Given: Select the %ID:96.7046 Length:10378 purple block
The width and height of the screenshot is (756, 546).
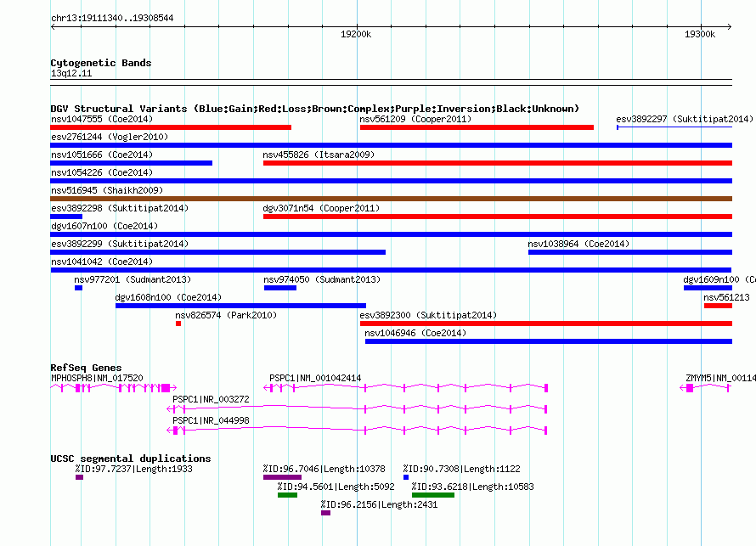Looking at the screenshot, I should point(282,477).
